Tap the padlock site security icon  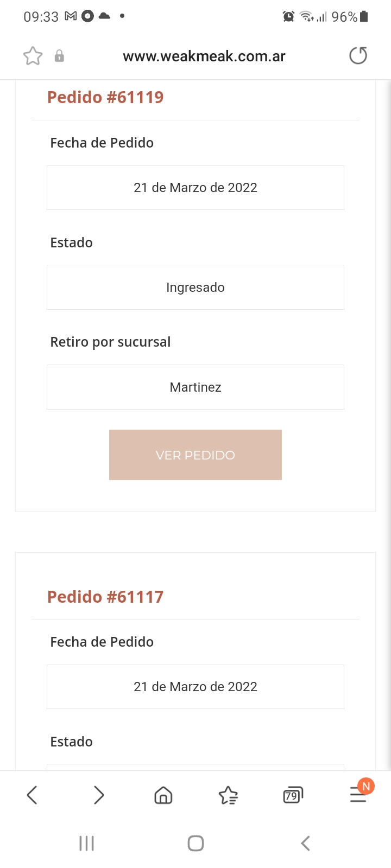(59, 56)
